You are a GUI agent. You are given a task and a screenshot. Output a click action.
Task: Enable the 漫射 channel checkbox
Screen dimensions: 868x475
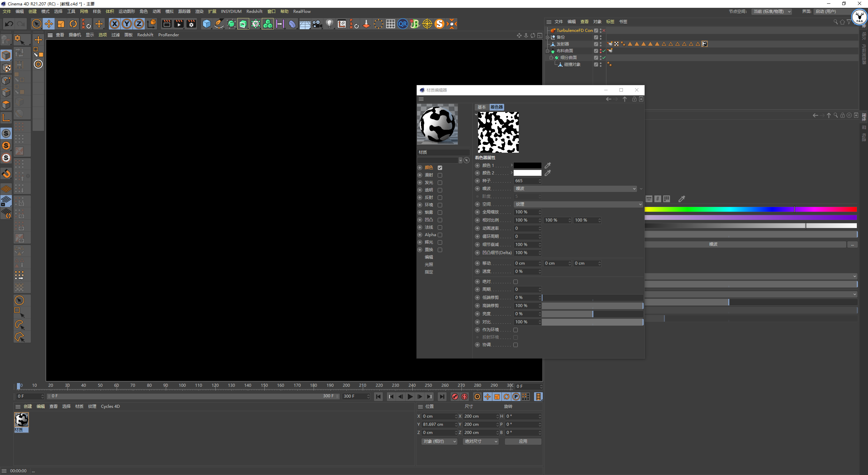440,175
